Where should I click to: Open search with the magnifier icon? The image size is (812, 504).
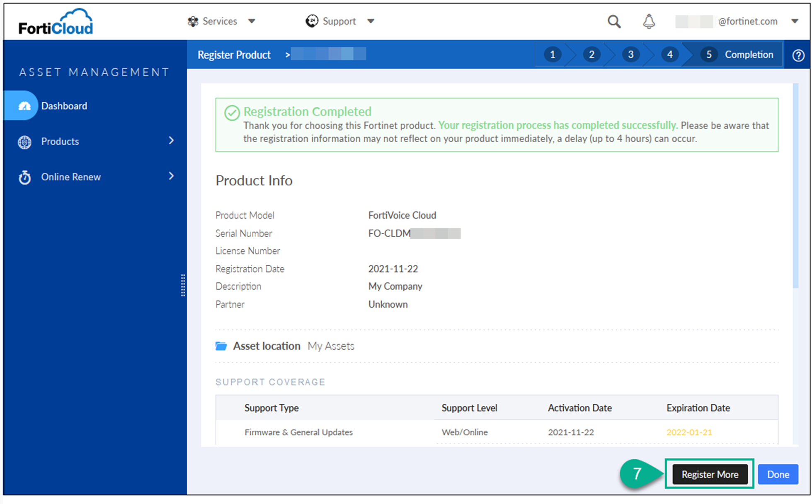614,21
